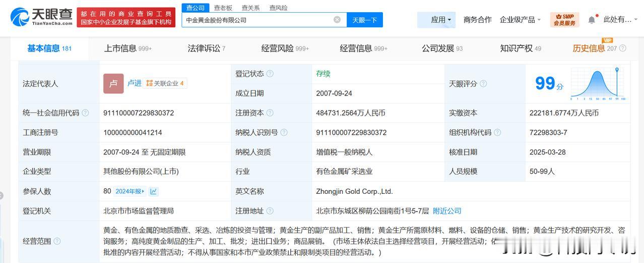Open the notification bell
The height and width of the screenshot is (263, 644).
coord(592,20)
